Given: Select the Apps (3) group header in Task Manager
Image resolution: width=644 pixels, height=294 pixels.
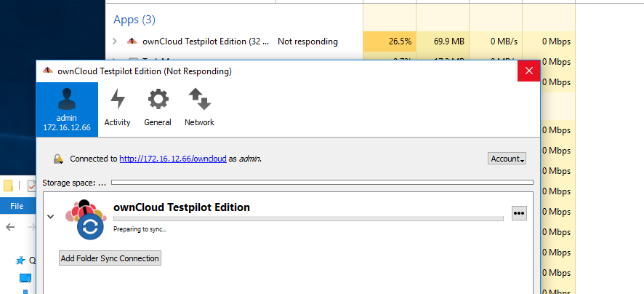Looking at the screenshot, I should click(x=134, y=20).
